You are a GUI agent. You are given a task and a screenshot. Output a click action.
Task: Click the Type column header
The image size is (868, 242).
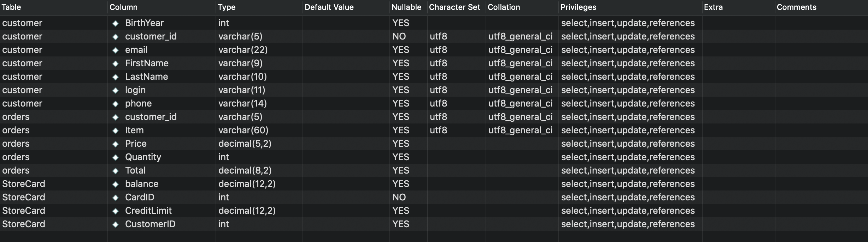227,7
